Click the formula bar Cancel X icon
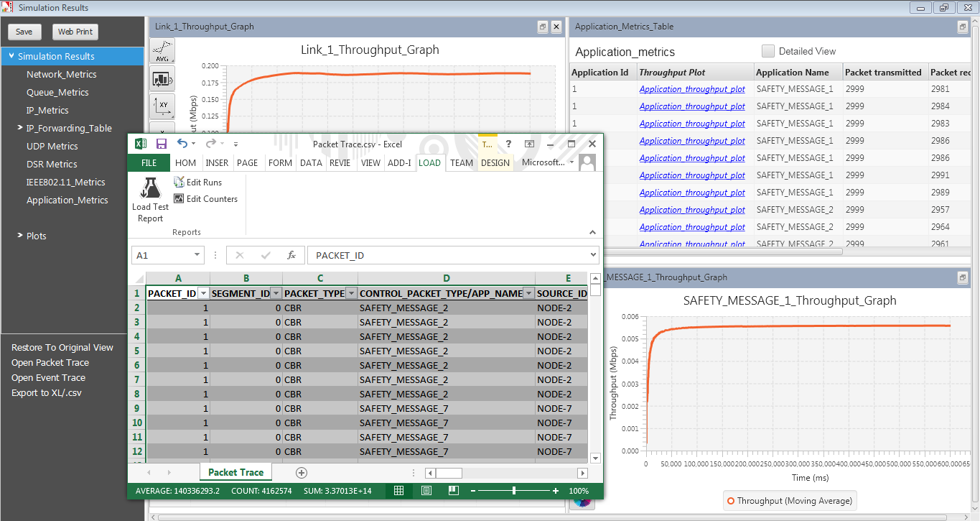This screenshot has height=521, width=980. [x=240, y=255]
